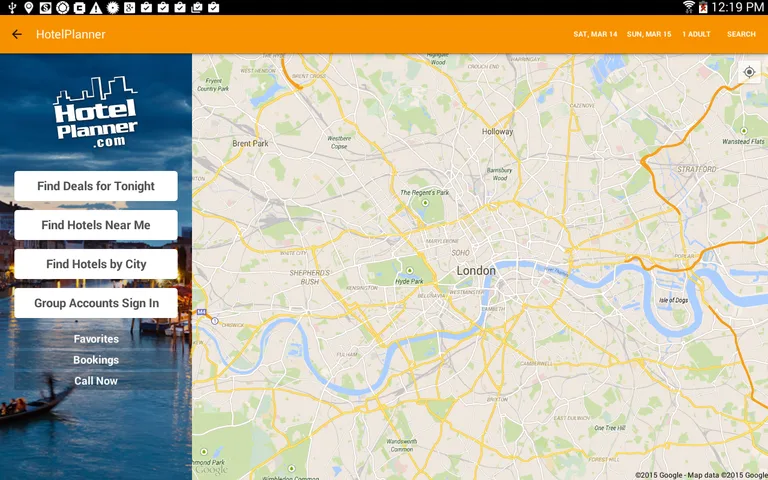This screenshot has height=480, width=768.
Task: Tap Call Now in the side panel
Action: (96, 381)
